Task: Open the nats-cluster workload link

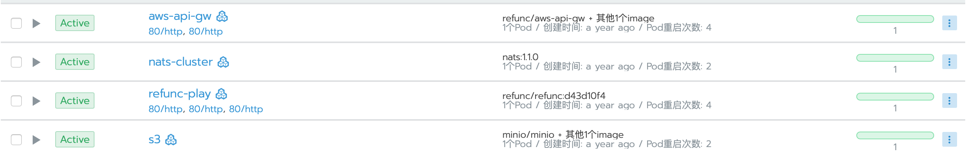Action: tap(180, 62)
